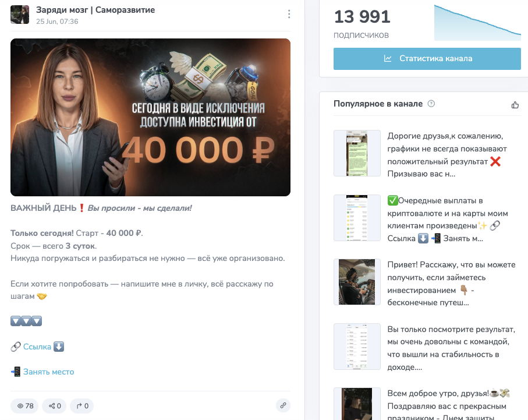Click the text Срок — всего 3 суток
This screenshot has height=420, width=528.
click(x=54, y=246)
